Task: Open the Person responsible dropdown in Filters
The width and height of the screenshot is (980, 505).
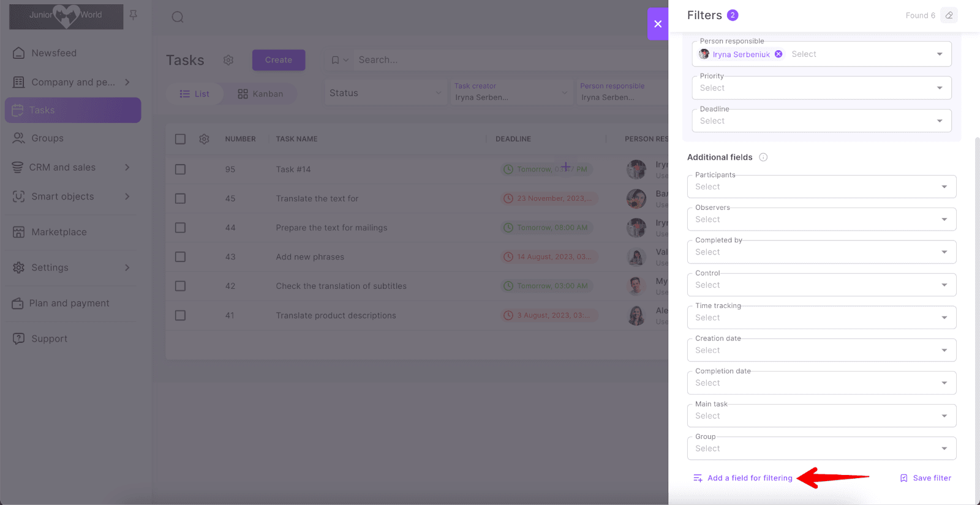Action: coord(940,54)
